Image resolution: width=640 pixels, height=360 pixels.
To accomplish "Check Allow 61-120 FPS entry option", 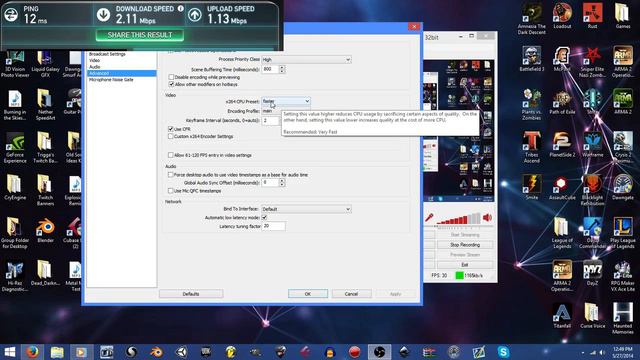I will coord(171,155).
